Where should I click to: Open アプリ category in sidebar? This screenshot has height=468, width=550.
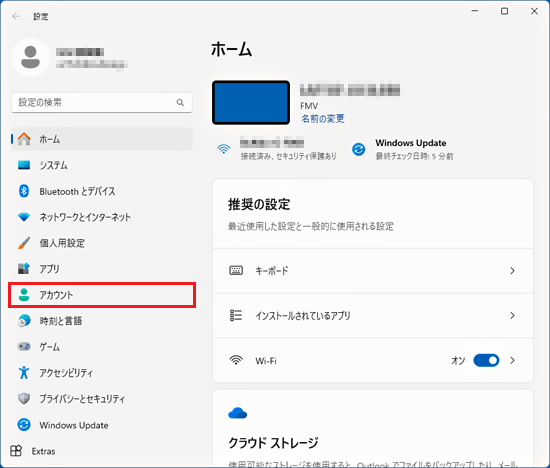(102, 269)
